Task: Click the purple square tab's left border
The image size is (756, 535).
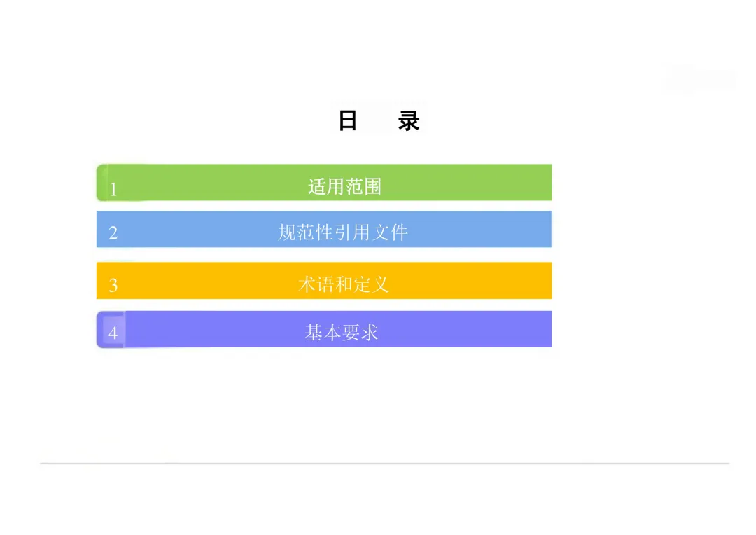Action: tap(100, 330)
